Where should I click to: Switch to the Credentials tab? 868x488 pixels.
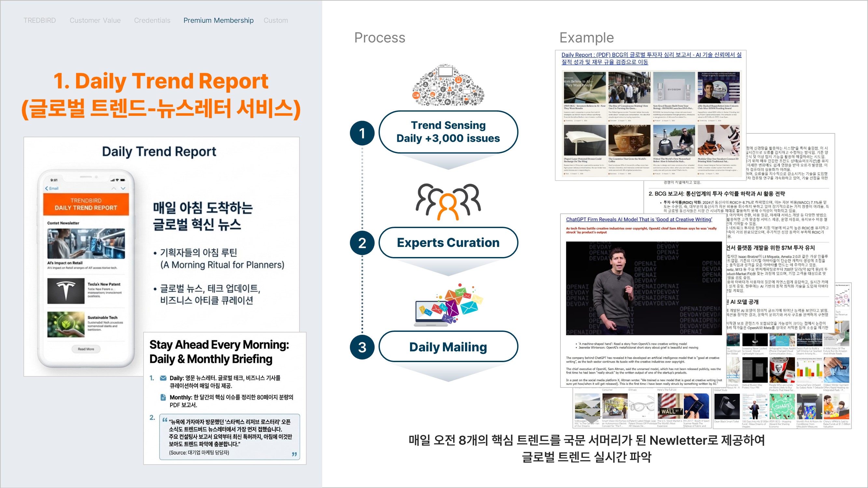click(152, 20)
